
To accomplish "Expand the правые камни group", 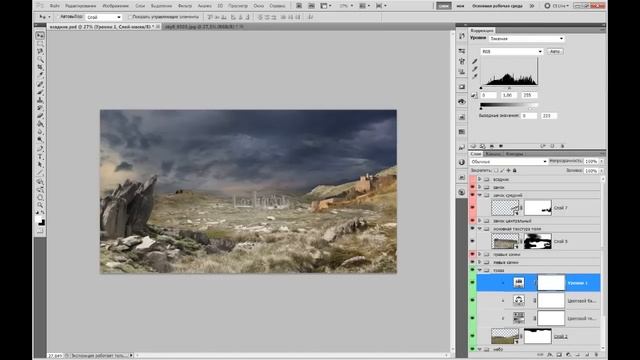I will pos(480,254).
